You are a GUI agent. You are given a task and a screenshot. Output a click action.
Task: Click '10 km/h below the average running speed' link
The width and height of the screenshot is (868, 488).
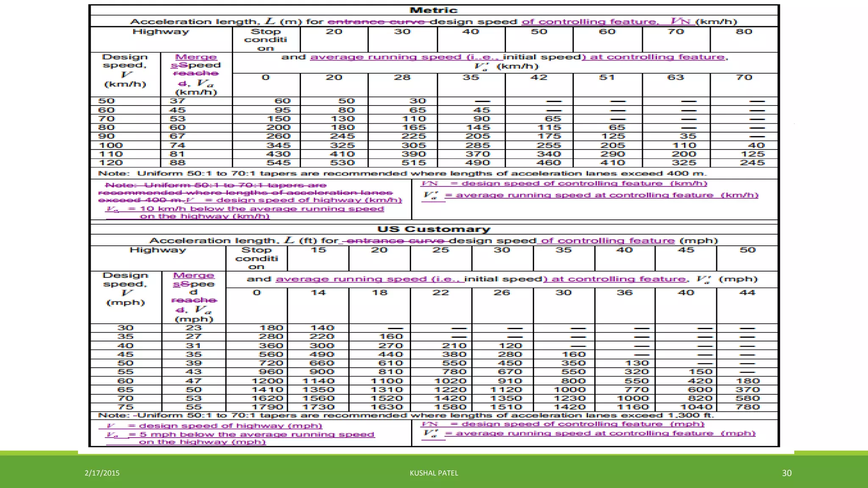(x=262, y=209)
